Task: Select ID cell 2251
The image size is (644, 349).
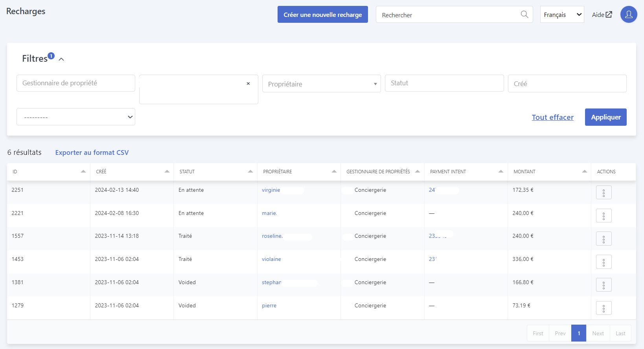Action: (17, 190)
